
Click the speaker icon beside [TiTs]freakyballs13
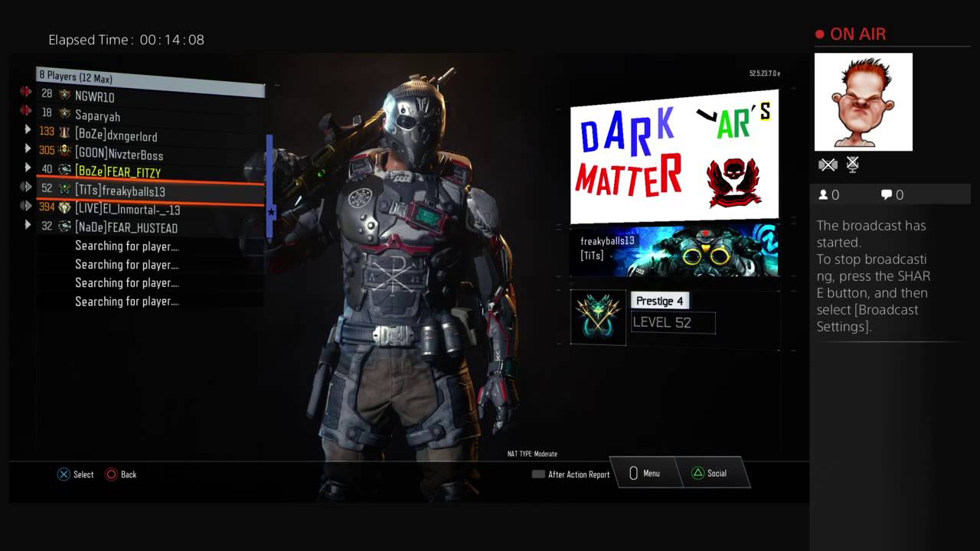(26, 187)
